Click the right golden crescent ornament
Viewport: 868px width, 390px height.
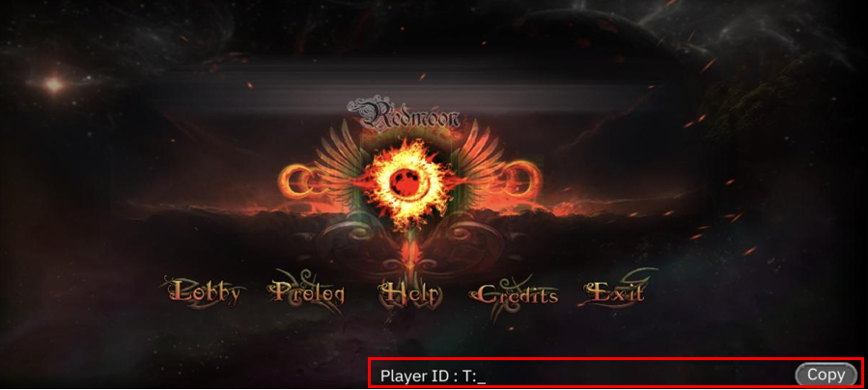pos(520,181)
